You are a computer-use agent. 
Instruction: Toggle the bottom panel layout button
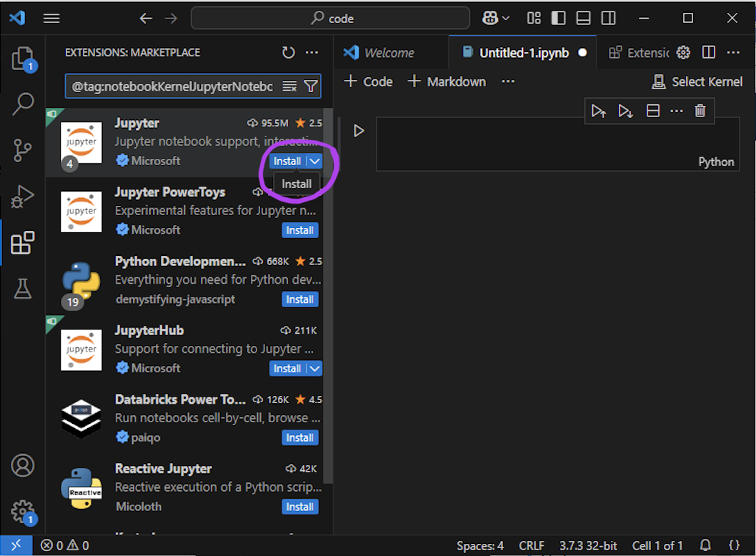pos(584,19)
